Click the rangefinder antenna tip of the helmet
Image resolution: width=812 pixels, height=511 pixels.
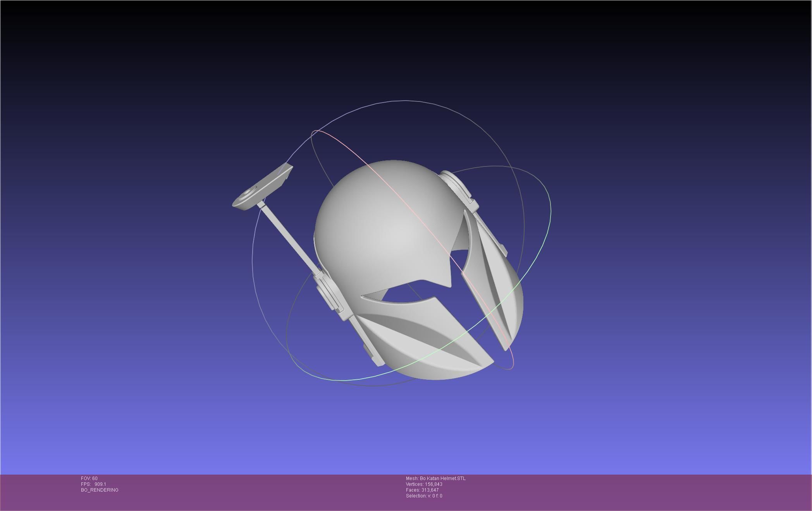[263, 187]
